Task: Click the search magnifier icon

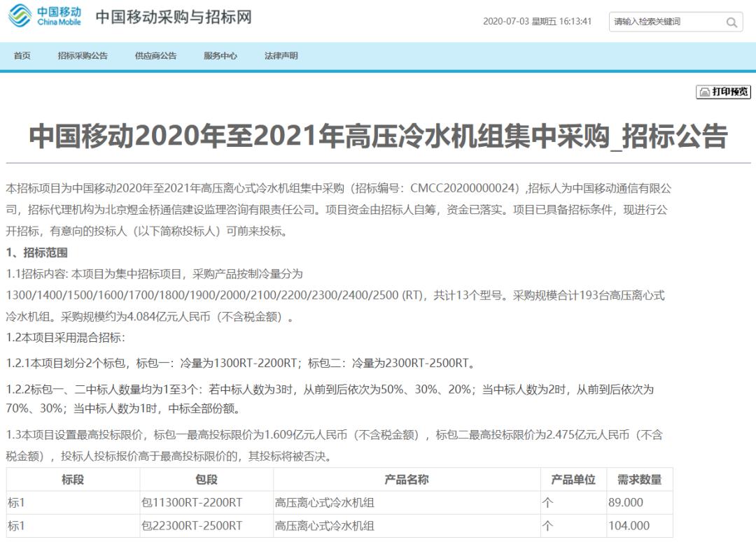Action: tap(731, 22)
